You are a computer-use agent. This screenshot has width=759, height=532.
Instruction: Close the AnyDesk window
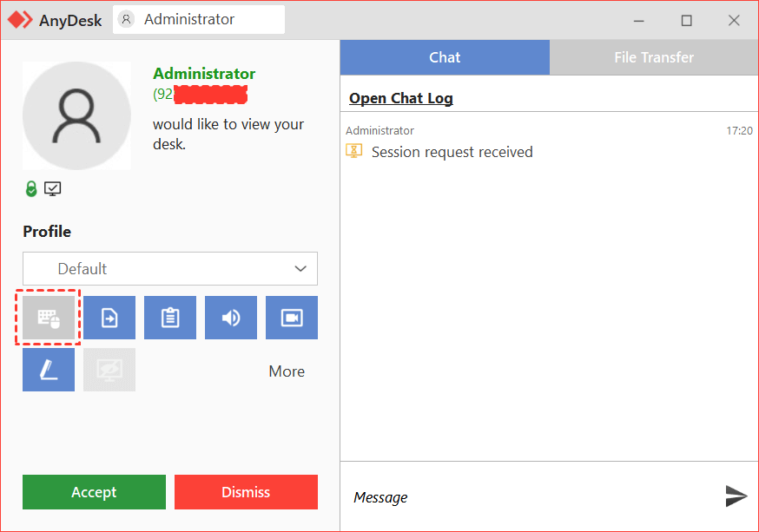pos(734,20)
